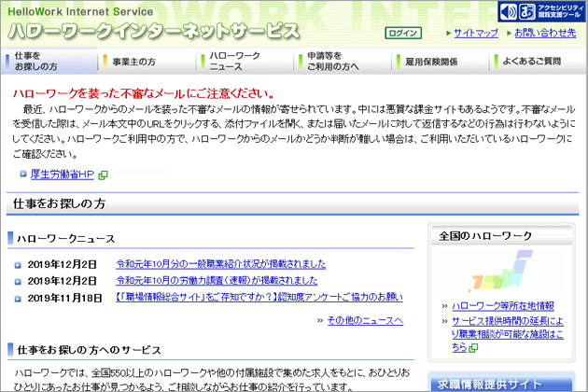Click external link icon beside 厚生労働省HP
This screenshot has height=392, width=588.
click(x=103, y=174)
